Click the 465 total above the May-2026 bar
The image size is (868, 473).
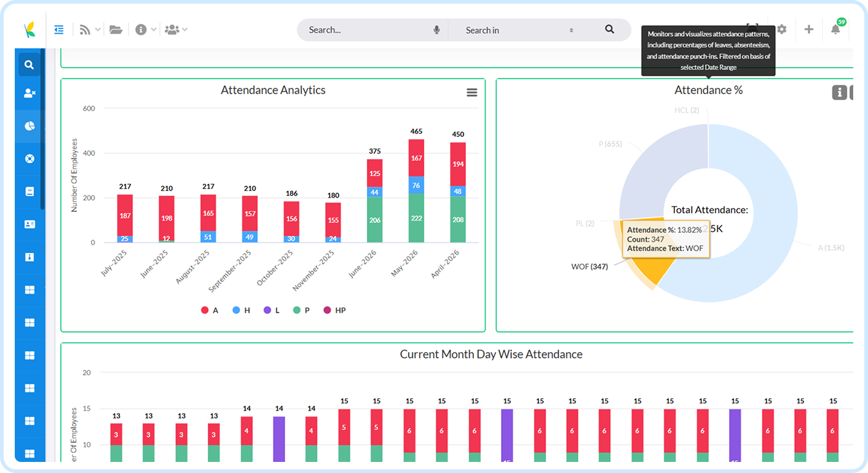point(416,131)
